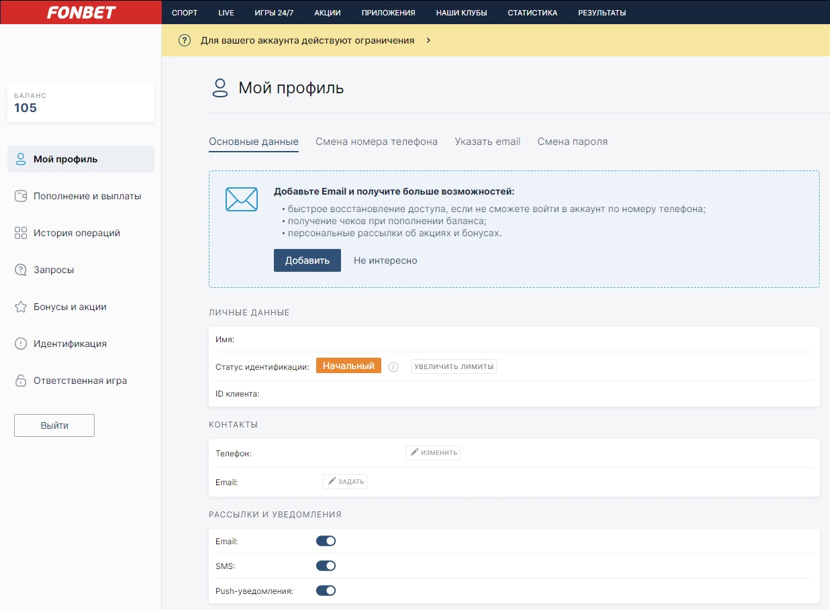Open the Смена пароля tab
The height and width of the screenshot is (610, 830).
point(572,142)
